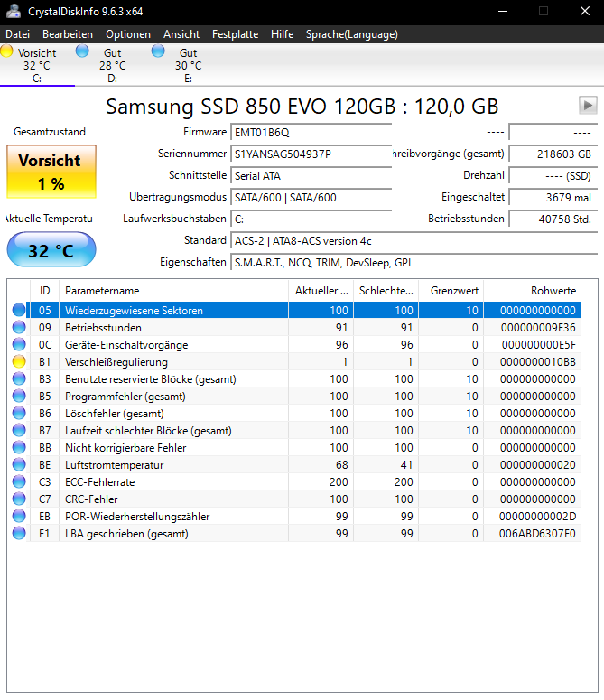Click yellow orb of Verschleißregulierung row
The image size is (604, 700).
click(x=19, y=361)
